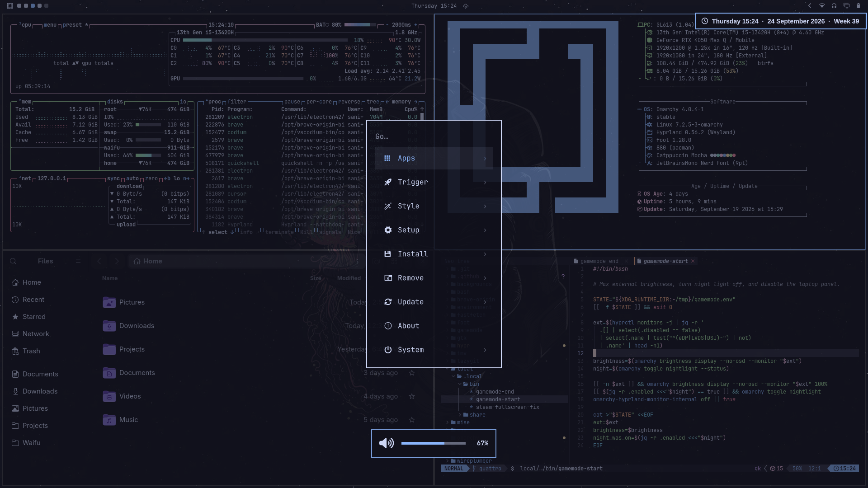Click the Trash icon in Files sidebar
The width and height of the screenshot is (868, 488).
tap(15, 351)
